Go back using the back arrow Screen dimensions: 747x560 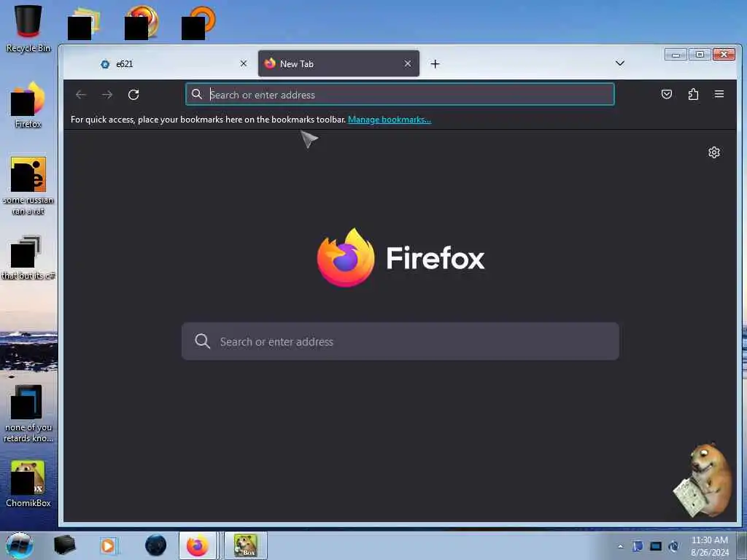point(81,95)
